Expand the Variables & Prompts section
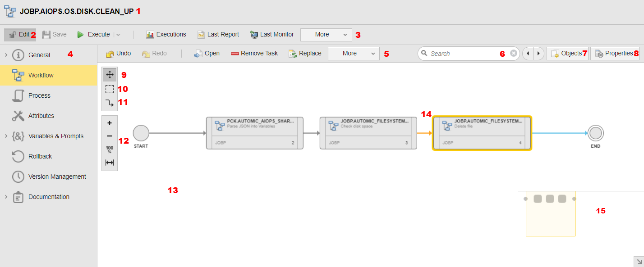The width and height of the screenshot is (644, 267). 6,136
